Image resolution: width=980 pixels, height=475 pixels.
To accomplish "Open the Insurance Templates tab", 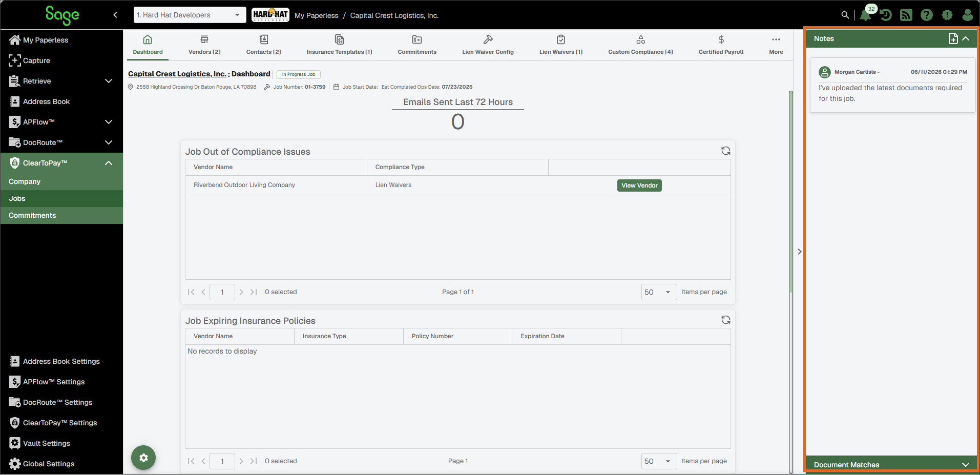I will pyautogui.click(x=339, y=45).
